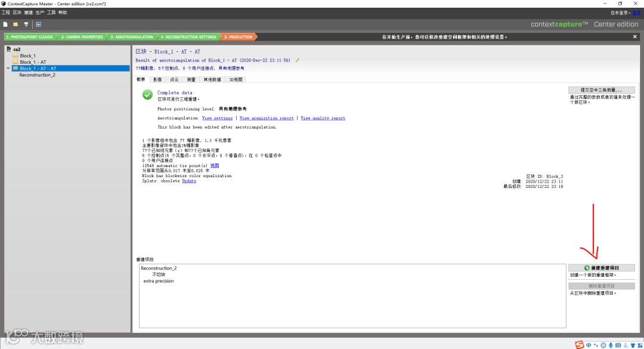644x349 pixels.
Task: Select cs2 project root in the tree
Action: click(17, 50)
